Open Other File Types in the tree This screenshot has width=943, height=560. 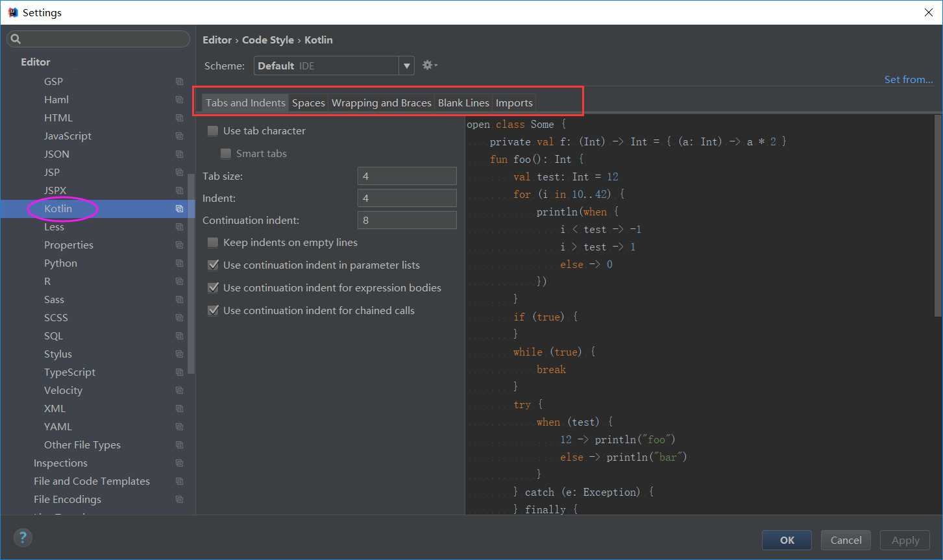pos(82,444)
